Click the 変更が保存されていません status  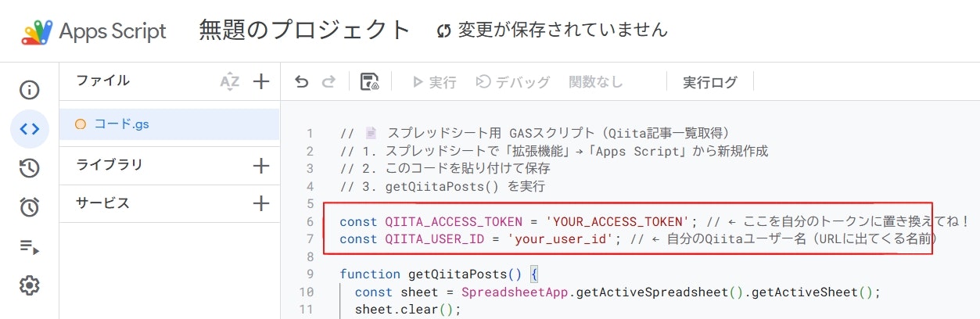pos(552,30)
